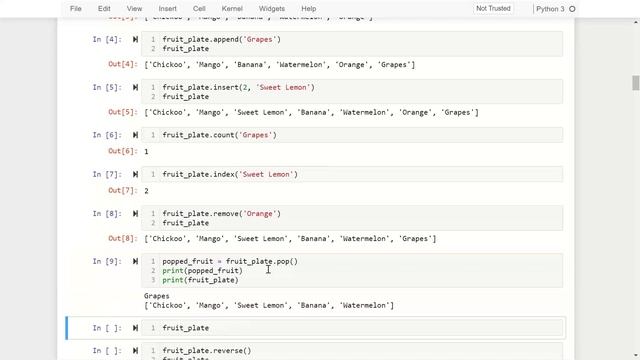The image size is (640, 360).
Task: Click into the fruit_plate.count('Grapes') cell
Action: 352,135
